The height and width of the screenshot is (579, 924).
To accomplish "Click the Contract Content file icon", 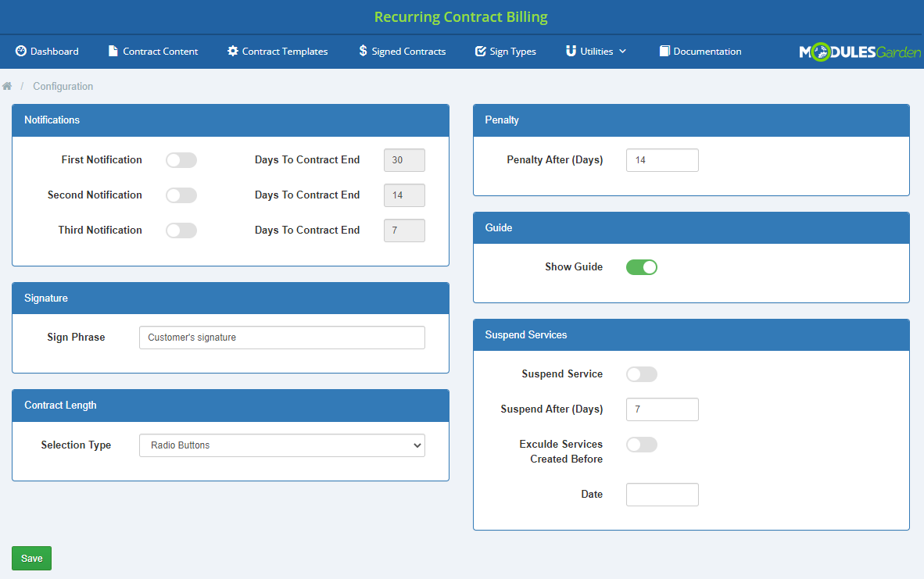I will click(113, 52).
